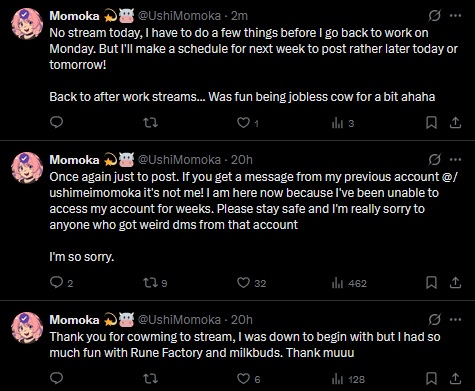Open @UshiMomoka handle on first tweet
This screenshot has width=475, height=391.
click(179, 16)
